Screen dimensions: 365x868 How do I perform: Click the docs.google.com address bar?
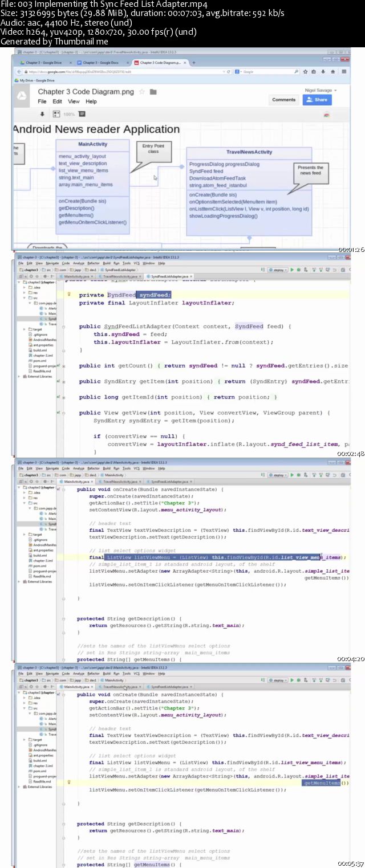coord(125,72)
